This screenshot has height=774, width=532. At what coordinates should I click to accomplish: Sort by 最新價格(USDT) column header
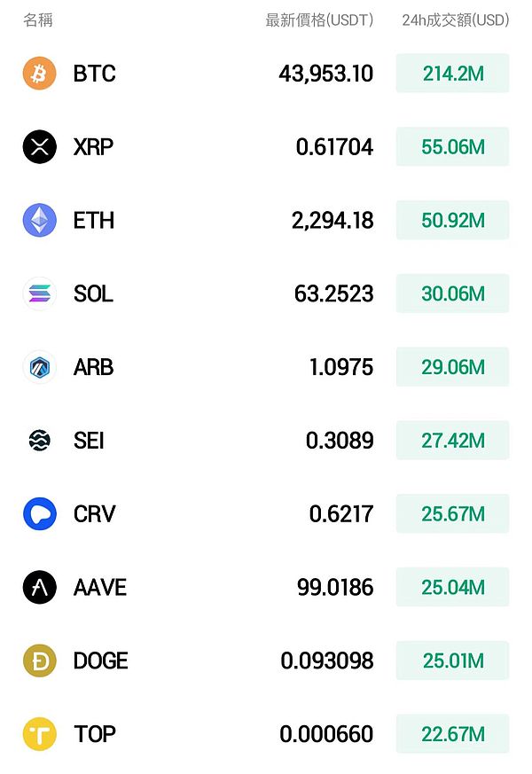pos(319,20)
